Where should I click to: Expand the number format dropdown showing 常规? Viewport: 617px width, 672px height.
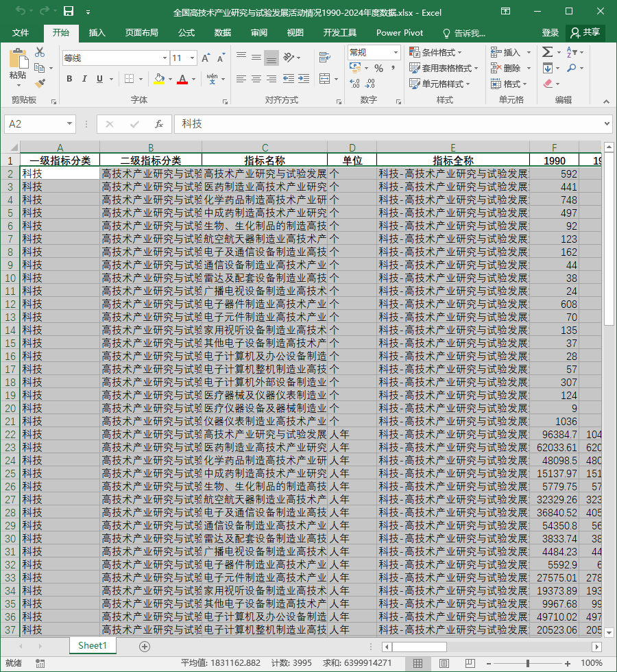(x=396, y=52)
